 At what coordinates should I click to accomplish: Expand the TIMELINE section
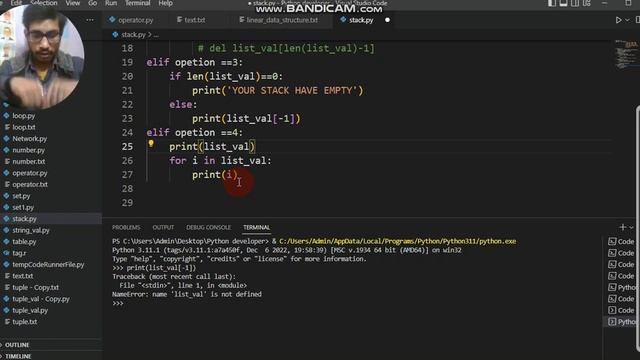18,356
